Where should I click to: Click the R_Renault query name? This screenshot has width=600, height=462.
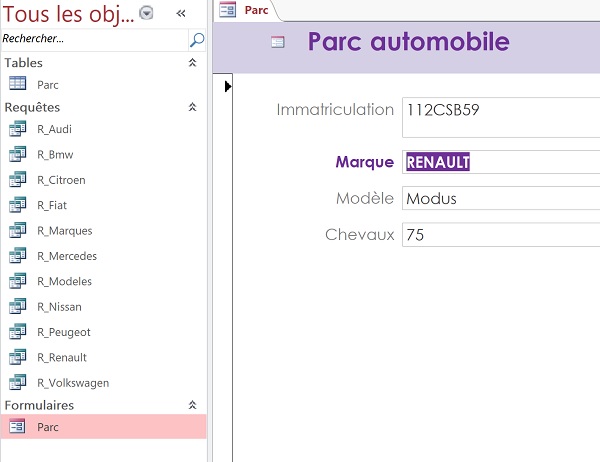[x=62, y=358]
